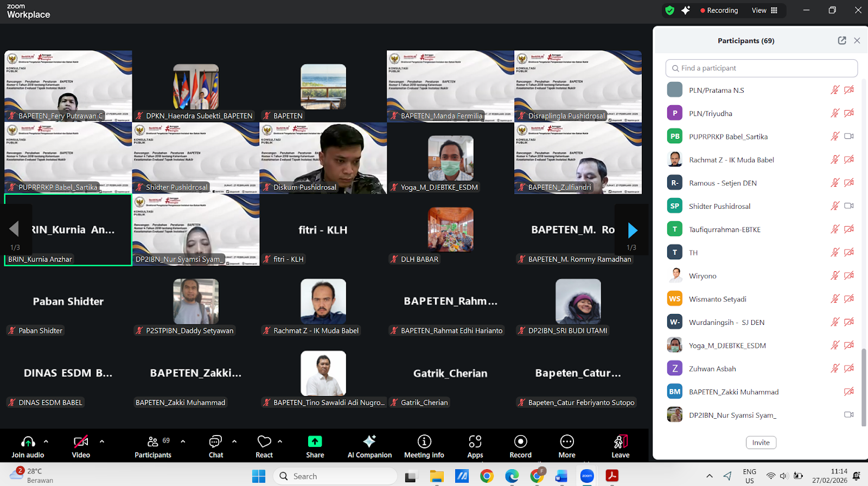Image resolution: width=868 pixels, height=486 pixels.
Task: Toggle Video camera on
Action: (x=81, y=442)
